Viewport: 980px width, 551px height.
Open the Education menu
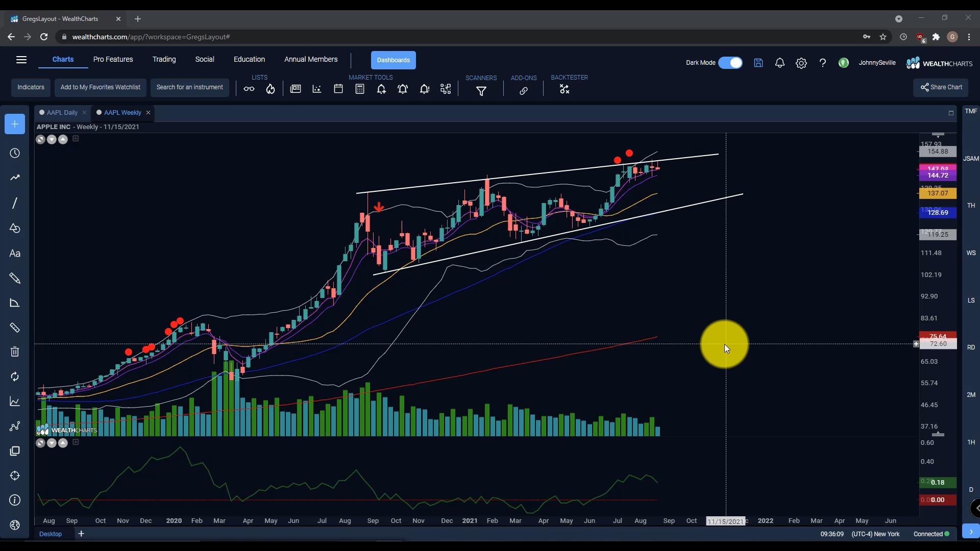pos(249,59)
